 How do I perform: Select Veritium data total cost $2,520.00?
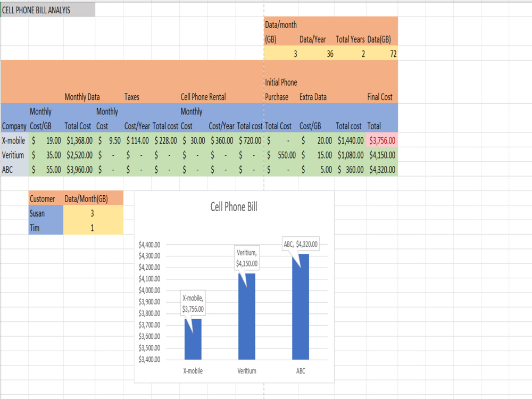coord(79,155)
